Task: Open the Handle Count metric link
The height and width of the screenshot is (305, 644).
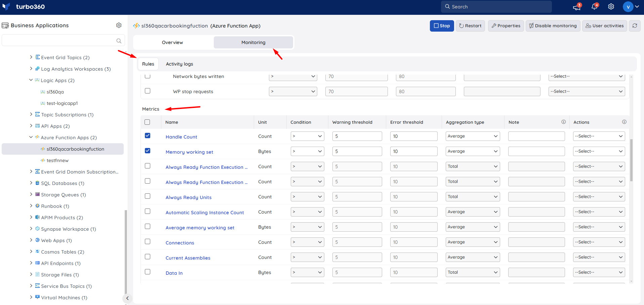Action: (182, 137)
